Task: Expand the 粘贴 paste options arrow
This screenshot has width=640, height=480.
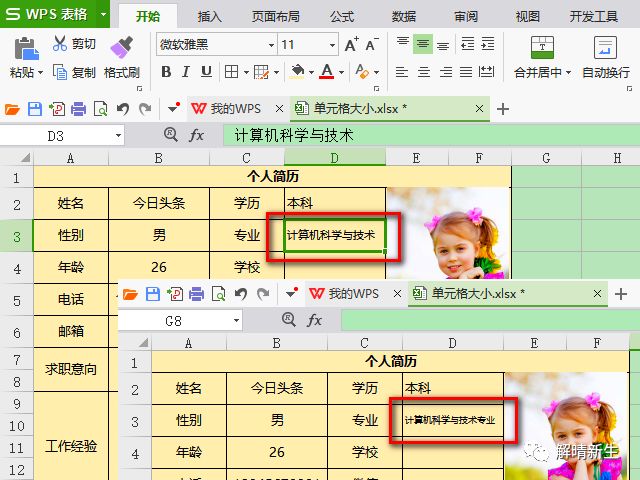Action: click(40, 73)
